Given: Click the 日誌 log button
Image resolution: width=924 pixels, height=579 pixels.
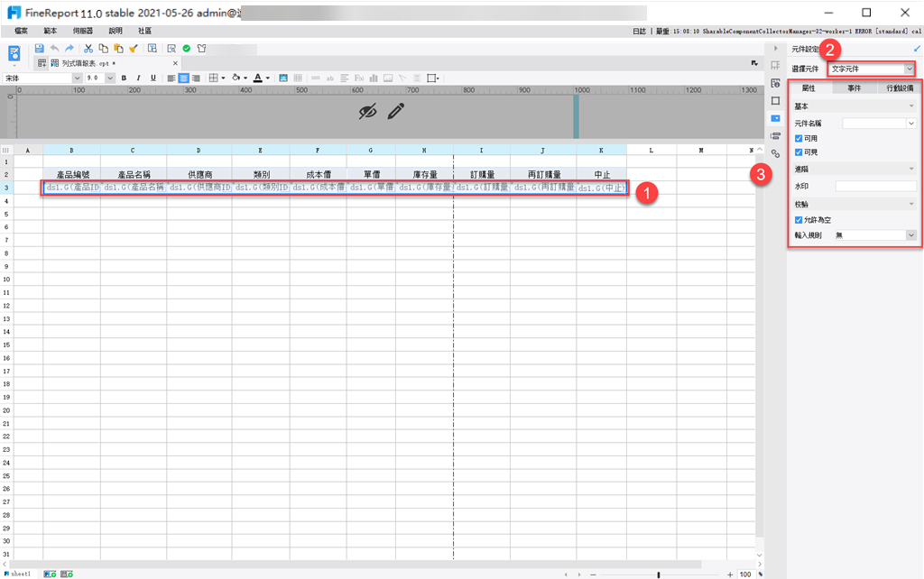Looking at the screenshot, I should tap(639, 32).
